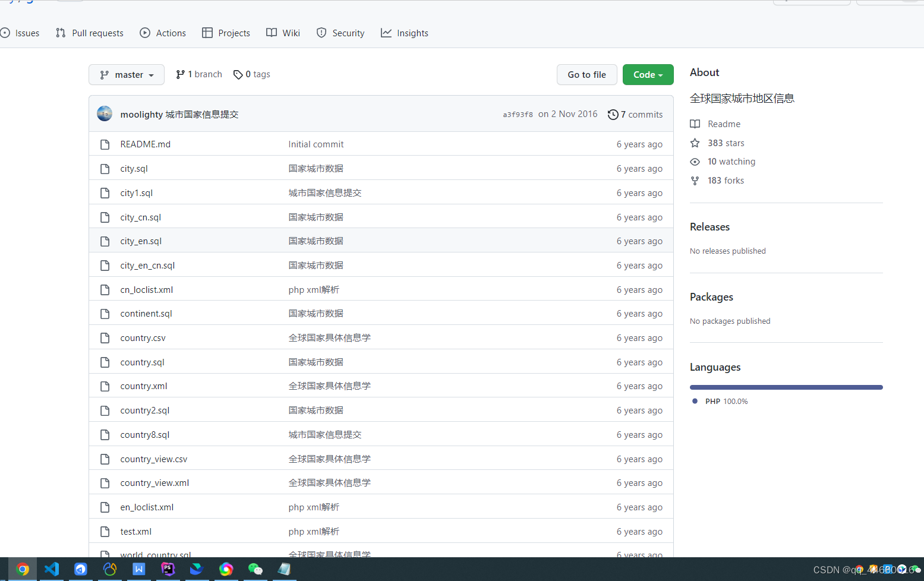Open city_en_cn.sql file
924x581 pixels.
[147, 266]
